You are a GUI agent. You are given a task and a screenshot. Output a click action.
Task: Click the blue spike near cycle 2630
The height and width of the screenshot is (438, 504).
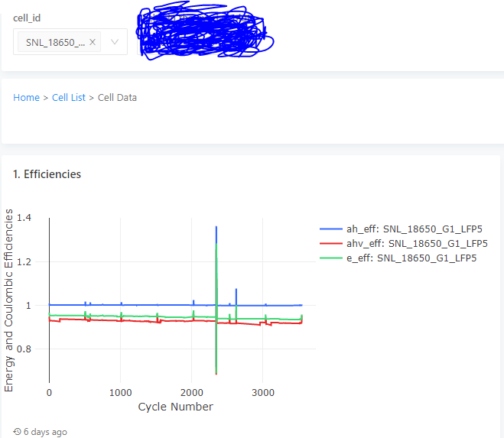(236, 297)
